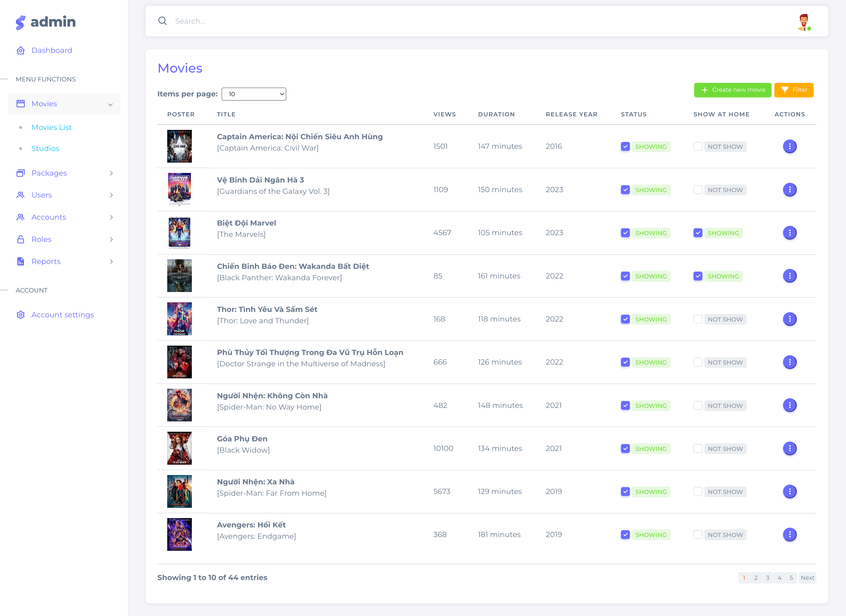This screenshot has height=616, width=846.
Task: Open the Items per page dropdown
Action: (x=254, y=94)
